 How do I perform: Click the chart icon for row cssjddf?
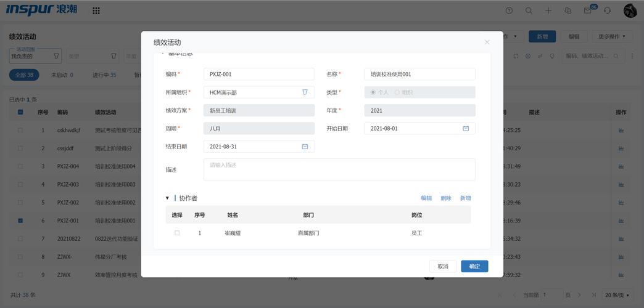pos(621,148)
